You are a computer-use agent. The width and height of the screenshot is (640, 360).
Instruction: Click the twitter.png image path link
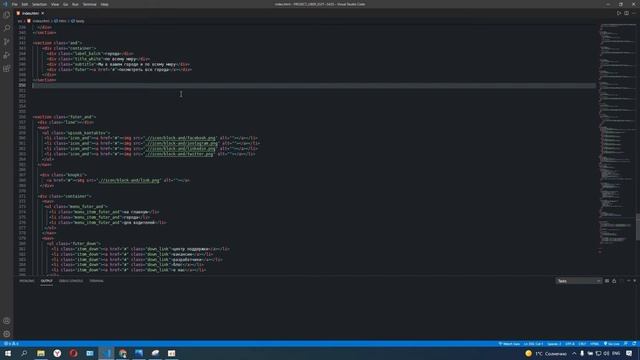(179, 154)
